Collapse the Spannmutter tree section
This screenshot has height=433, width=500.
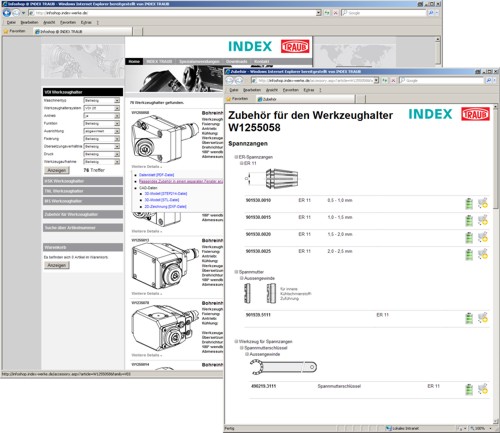[x=236, y=272]
